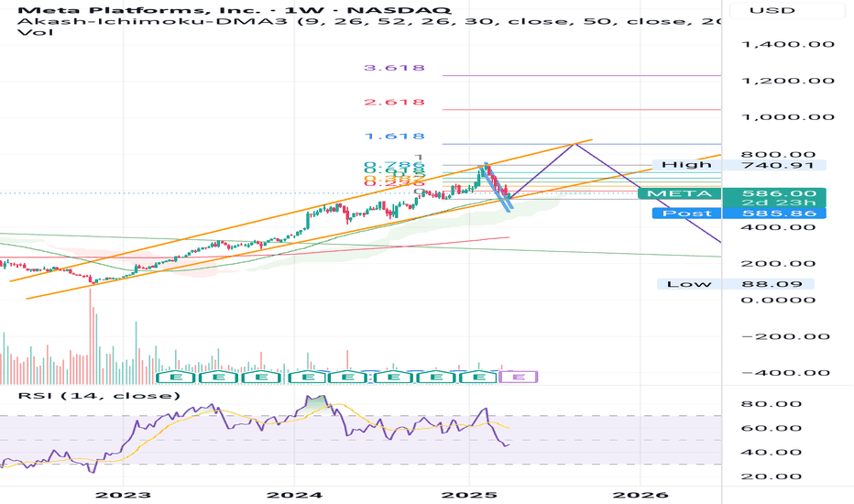
Task: Click the 2.618 Fibonacci level label
Action: pos(394,102)
